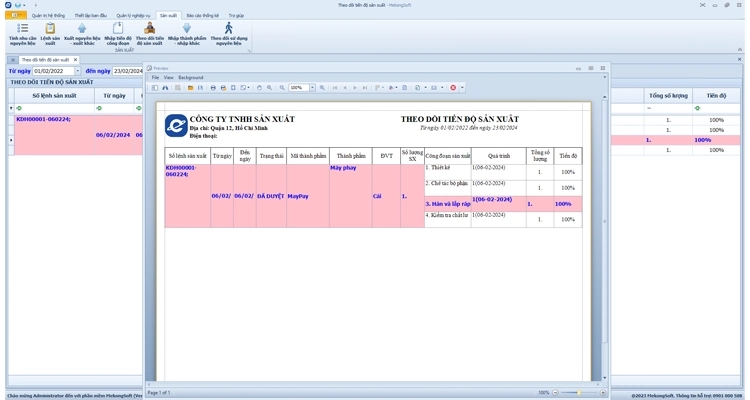This screenshot has width=750, height=400.
Task: Click Theo dõi tiến độ sản xuất icon
Action: click(x=149, y=30)
